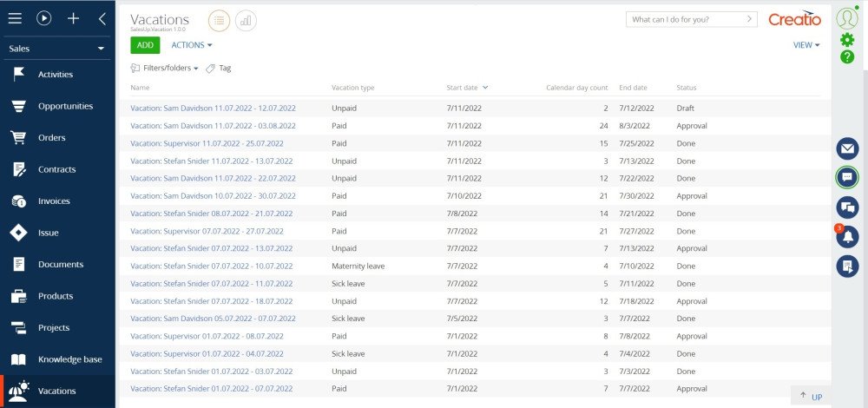The width and height of the screenshot is (868, 408).
Task: Open the user profile icon
Action: click(847, 19)
